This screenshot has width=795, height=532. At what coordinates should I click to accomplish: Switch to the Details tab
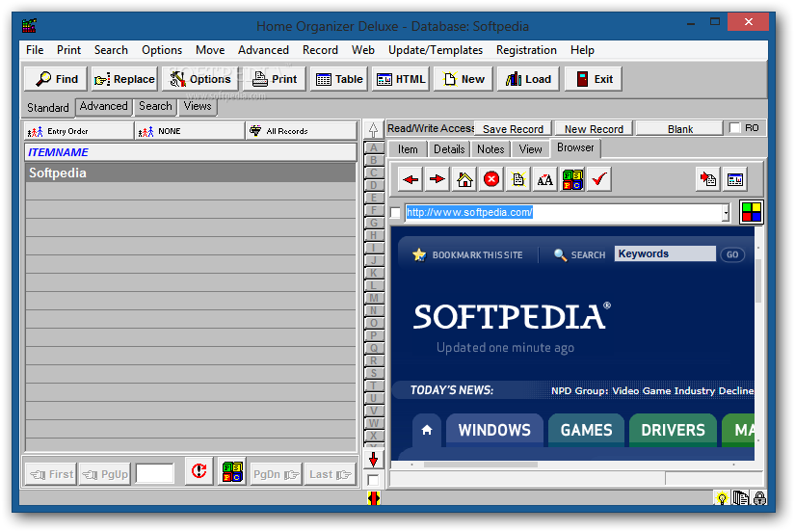(x=449, y=149)
